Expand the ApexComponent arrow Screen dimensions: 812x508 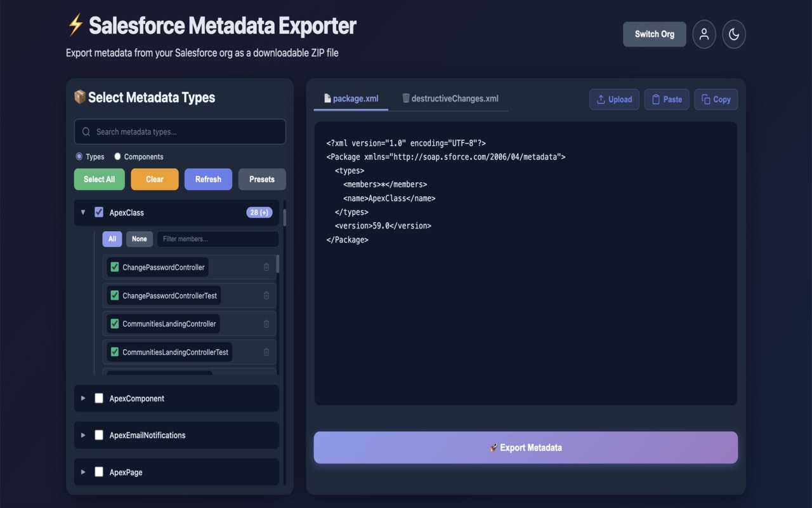[x=83, y=398]
